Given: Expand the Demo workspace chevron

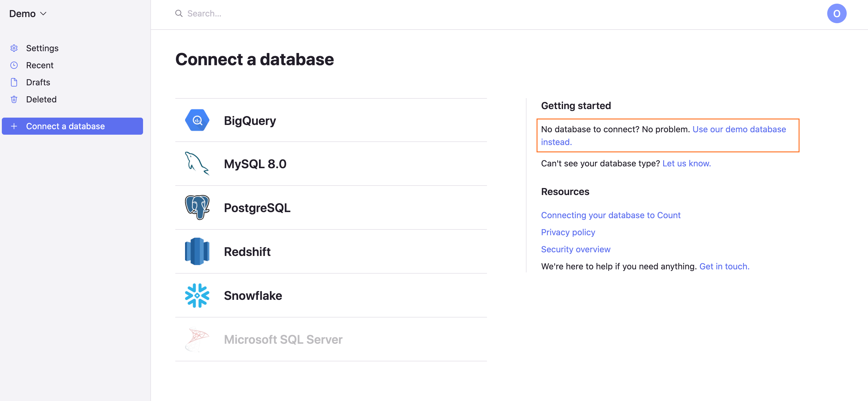Looking at the screenshot, I should 43,14.
